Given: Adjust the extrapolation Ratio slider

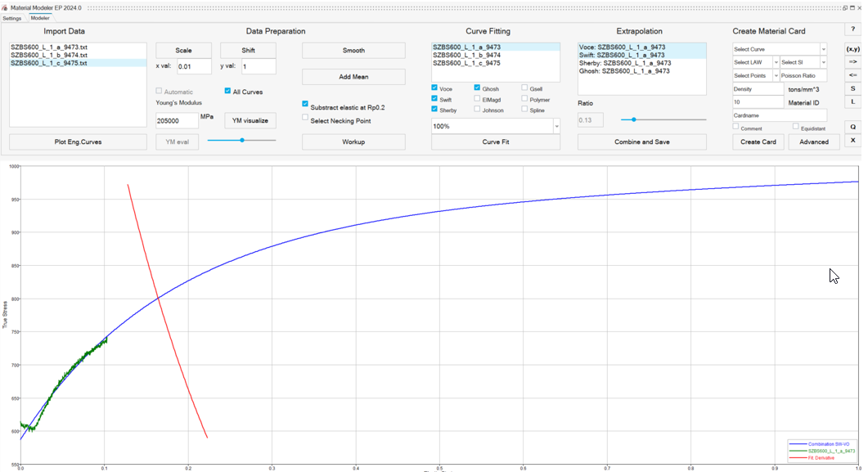Looking at the screenshot, I should (x=634, y=119).
